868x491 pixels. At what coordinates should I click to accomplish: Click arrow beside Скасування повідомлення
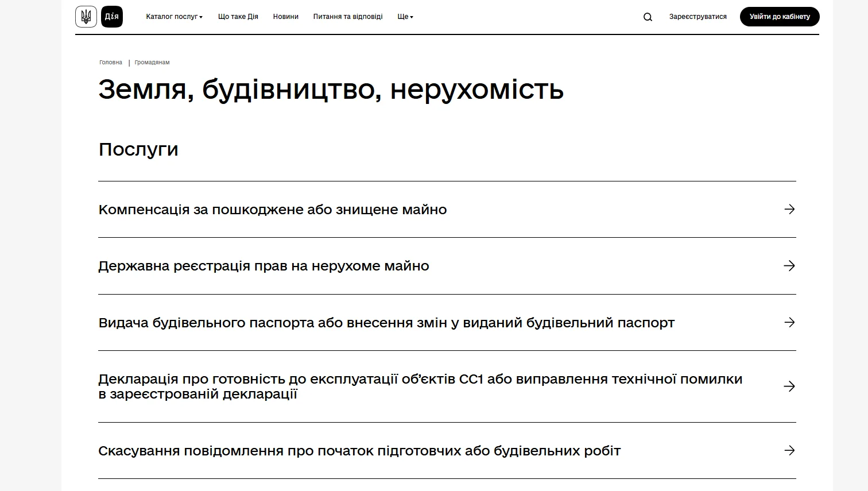click(x=789, y=450)
